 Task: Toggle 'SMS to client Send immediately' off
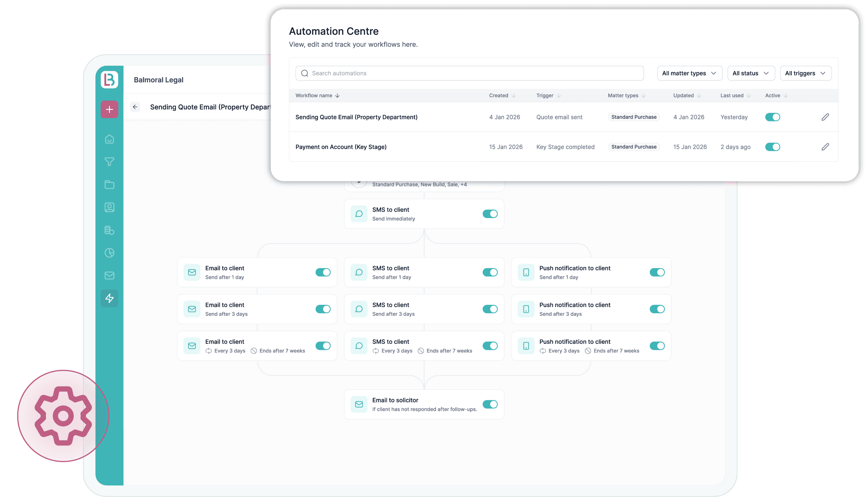(x=490, y=214)
